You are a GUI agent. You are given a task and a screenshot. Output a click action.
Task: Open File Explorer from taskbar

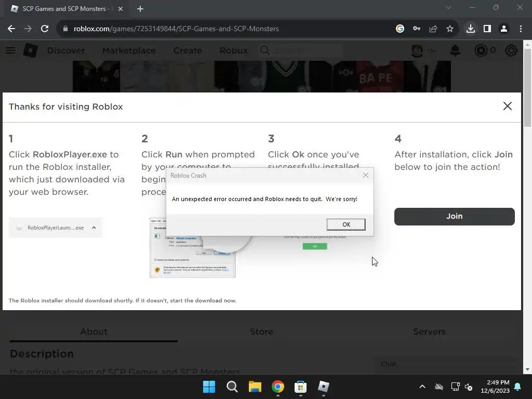click(255, 387)
